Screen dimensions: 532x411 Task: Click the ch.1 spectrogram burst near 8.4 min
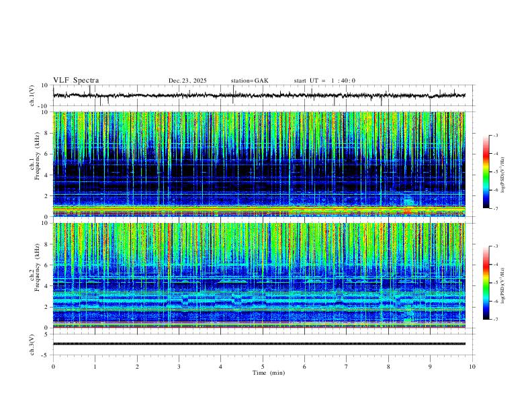408,203
